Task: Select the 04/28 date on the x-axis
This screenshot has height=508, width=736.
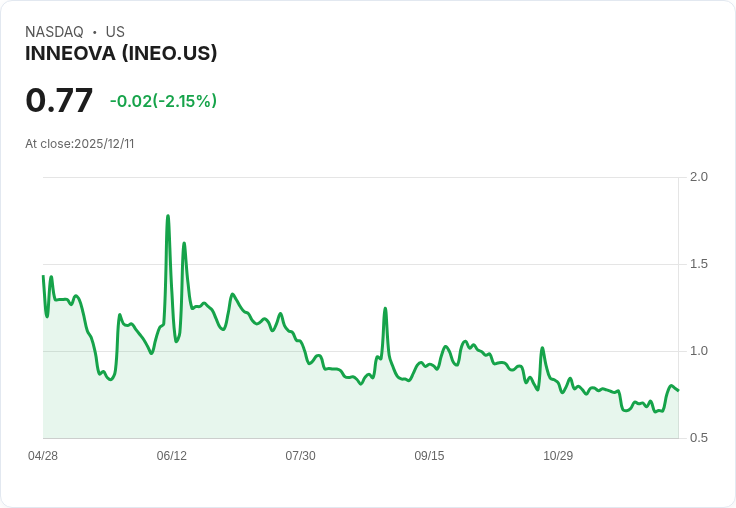Action: coord(43,456)
